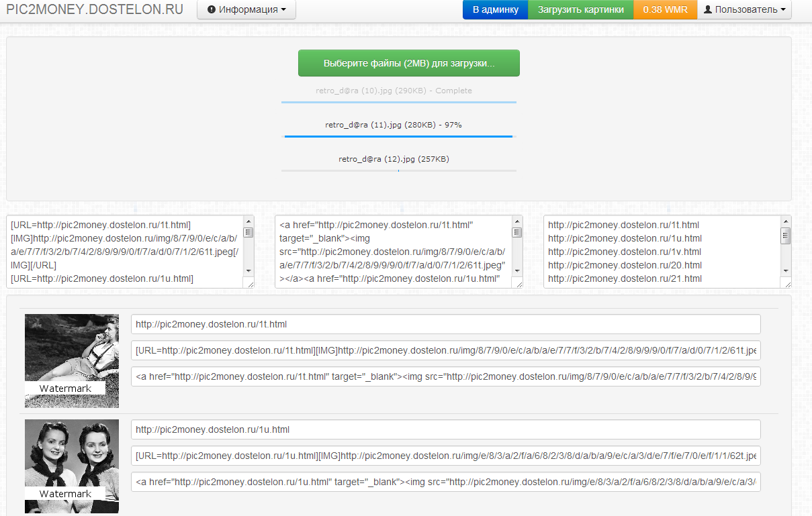Select the 1u.html HTML code field

point(445,482)
